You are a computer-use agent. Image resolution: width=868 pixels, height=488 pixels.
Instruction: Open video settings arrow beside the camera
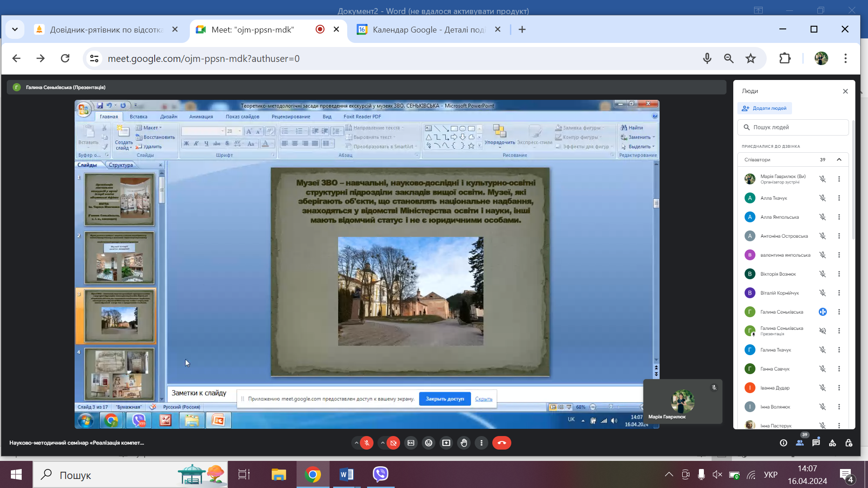click(x=382, y=443)
